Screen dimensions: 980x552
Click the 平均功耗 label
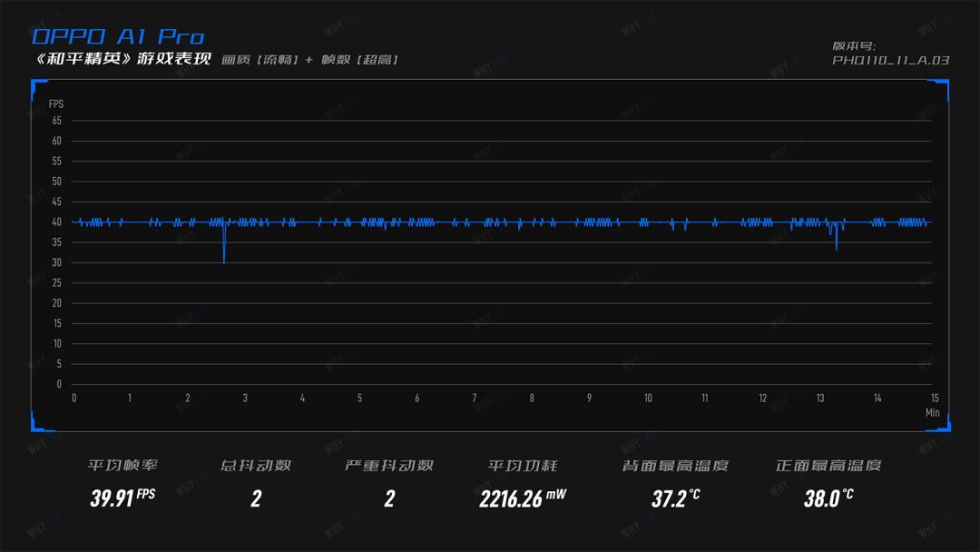tap(523, 465)
